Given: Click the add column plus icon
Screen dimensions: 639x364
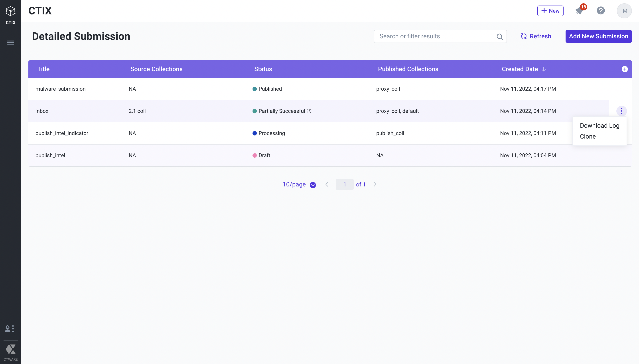Looking at the screenshot, I should click(625, 69).
